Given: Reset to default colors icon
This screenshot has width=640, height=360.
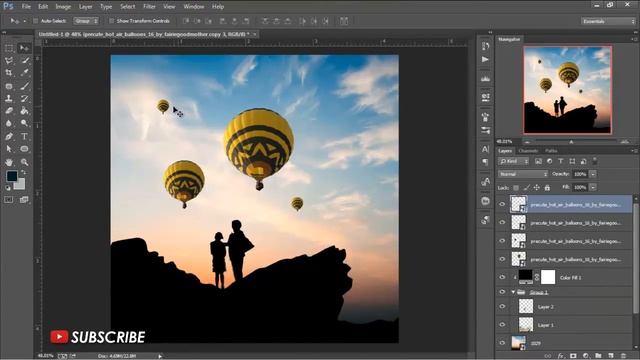Looking at the screenshot, I should tap(8, 188).
